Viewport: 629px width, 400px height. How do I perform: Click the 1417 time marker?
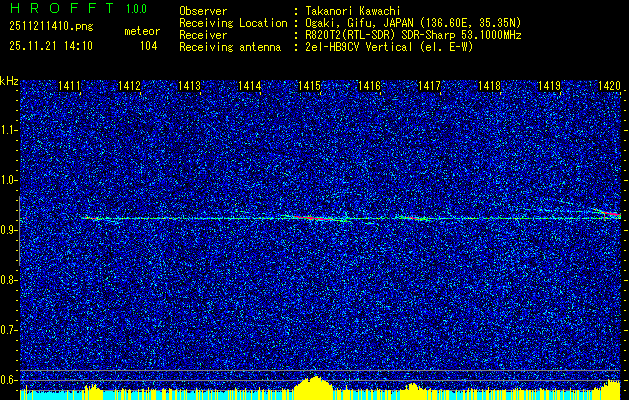click(429, 85)
